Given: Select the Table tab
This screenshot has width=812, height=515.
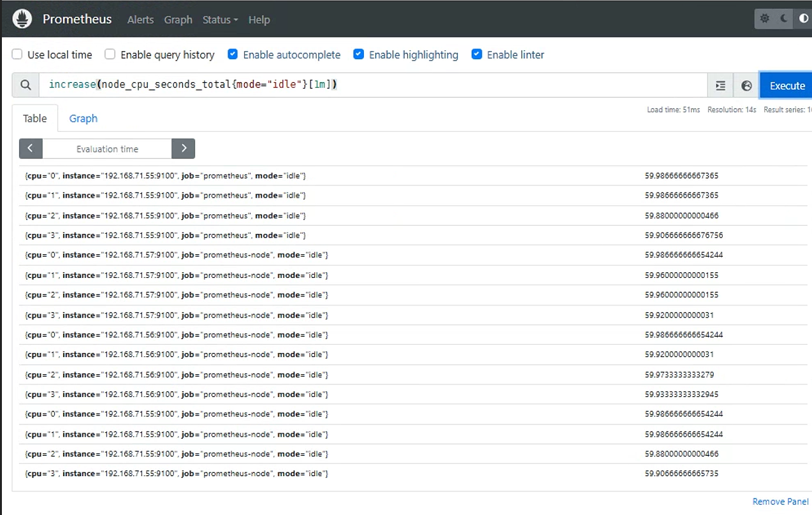Looking at the screenshot, I should [x=35, y=119].
